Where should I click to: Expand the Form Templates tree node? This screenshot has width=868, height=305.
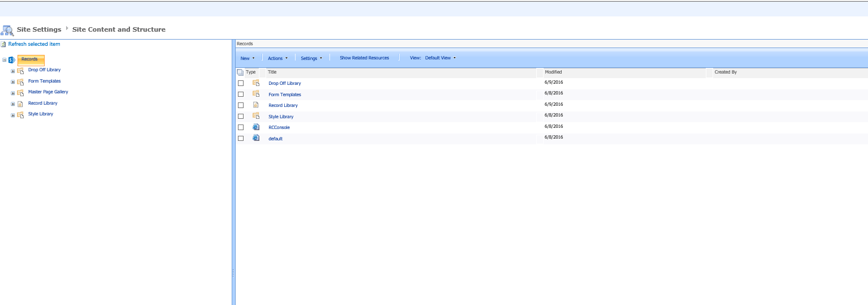pyautogui.click(x=13, y=82)
